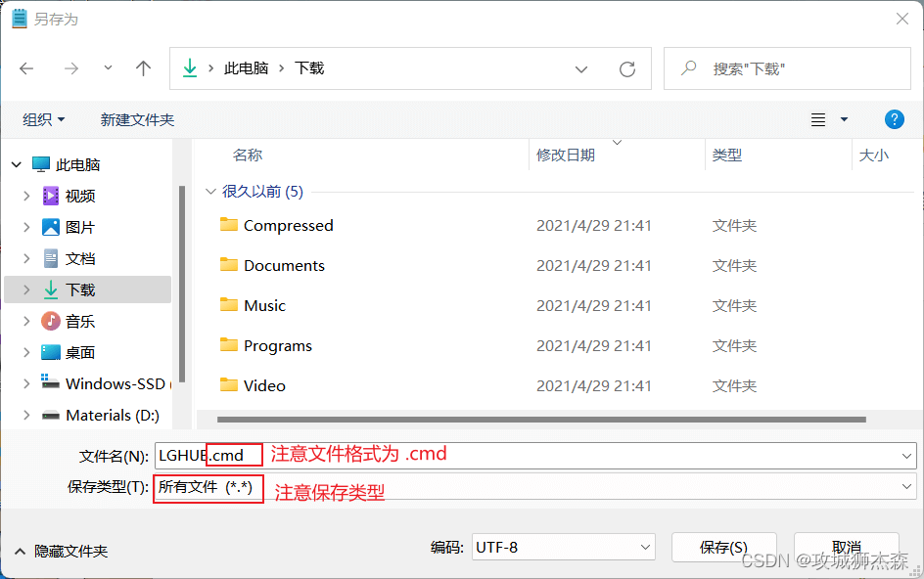Image resolution: width=924 pixels, height=579 pixels.
Task: Click the horizontal scrollbar in file list
Action: (540, 420)
